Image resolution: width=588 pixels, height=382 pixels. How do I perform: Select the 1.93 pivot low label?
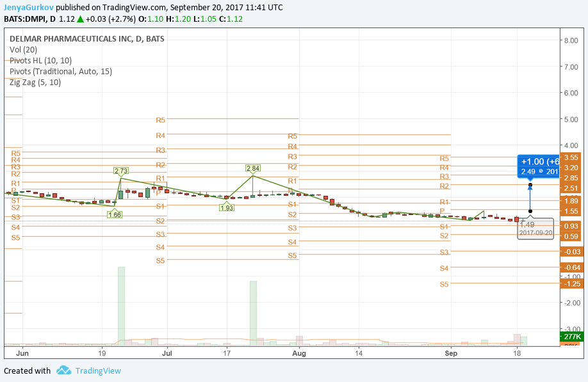pyautogui.click(x=227, y=207)
